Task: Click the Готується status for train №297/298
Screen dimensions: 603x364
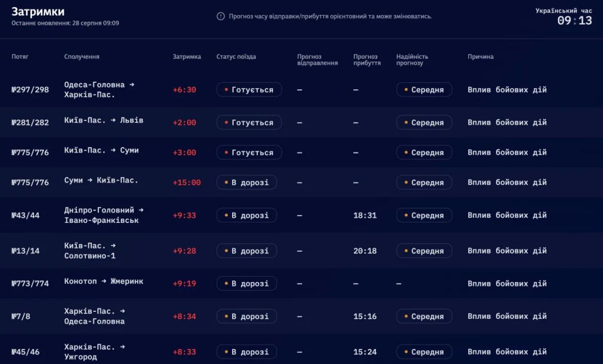Action: pyautogui.click(x=249, y=90)
